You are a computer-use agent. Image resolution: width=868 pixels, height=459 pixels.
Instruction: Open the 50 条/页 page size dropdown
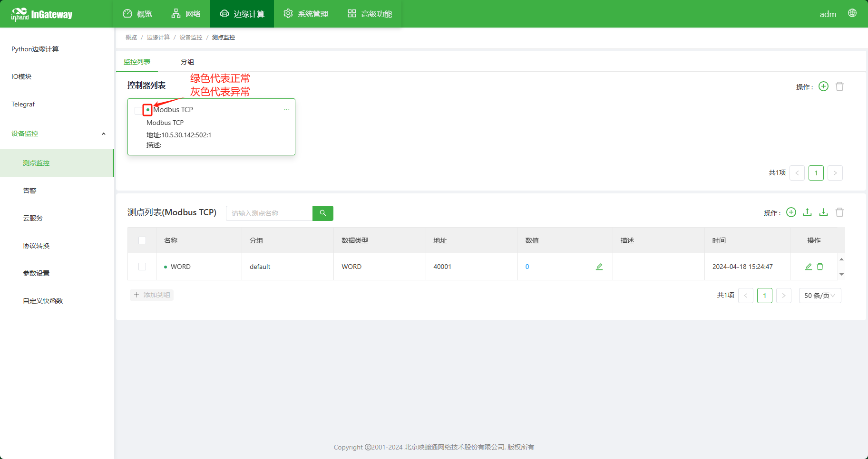[820, 296]
